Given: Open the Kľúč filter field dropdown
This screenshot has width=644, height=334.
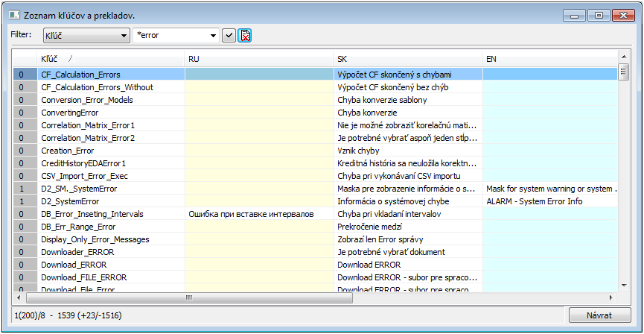Looking at the screenshot, I should 124,35.
